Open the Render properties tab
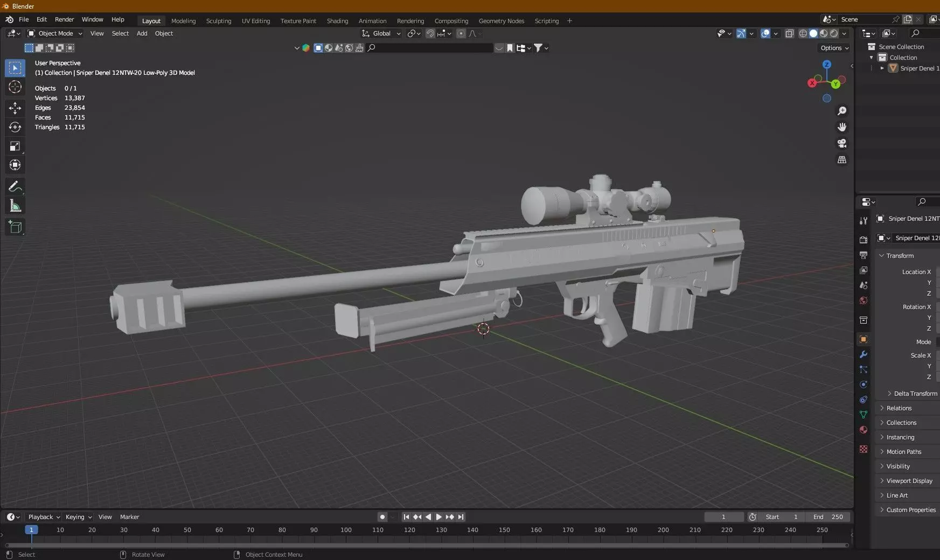 click(864, 240)
